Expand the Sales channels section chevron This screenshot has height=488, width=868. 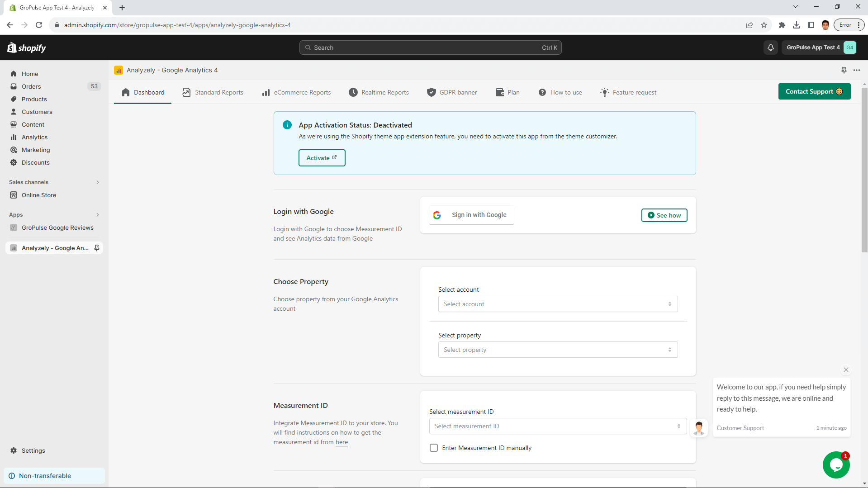(x=98, y=182)
